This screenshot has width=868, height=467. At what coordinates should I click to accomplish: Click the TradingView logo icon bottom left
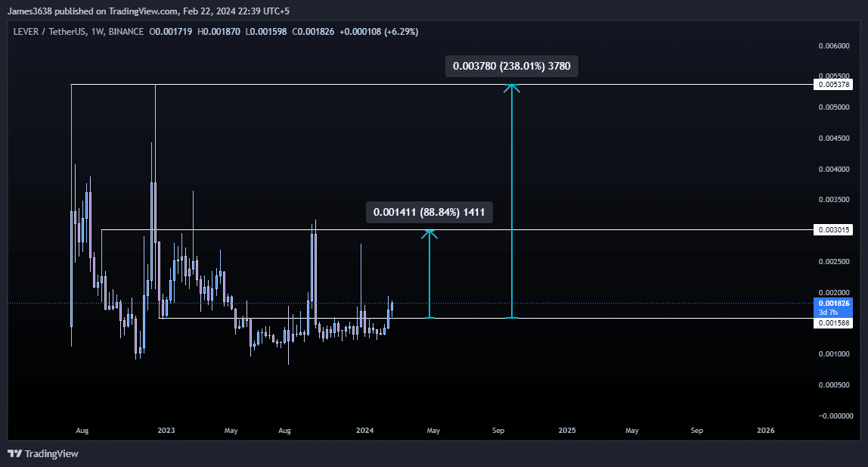pyautogui.click(x=14, y=453)
